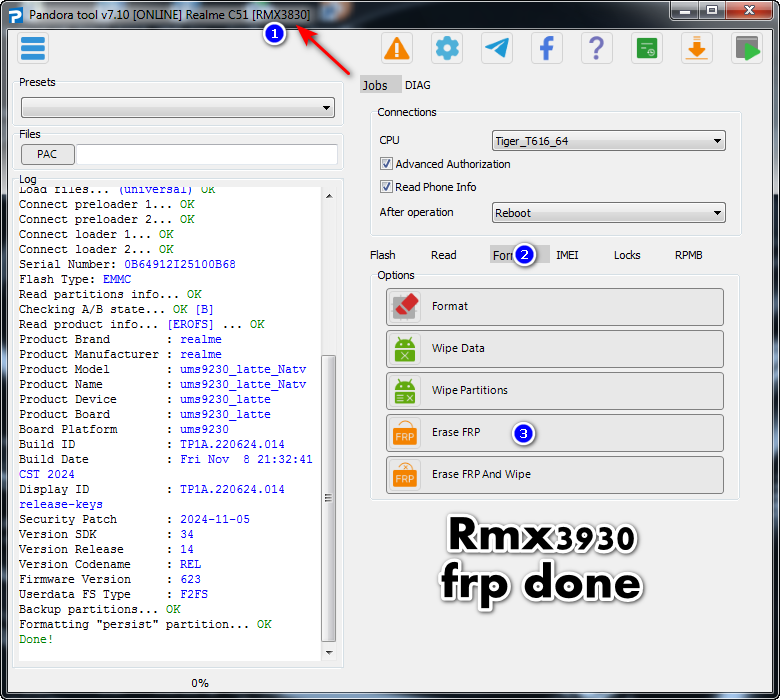Click the Backup partitions... OK log line
The height and width of the screenshot is (700, 780).
pyautogui.click(x=99, y=609)
